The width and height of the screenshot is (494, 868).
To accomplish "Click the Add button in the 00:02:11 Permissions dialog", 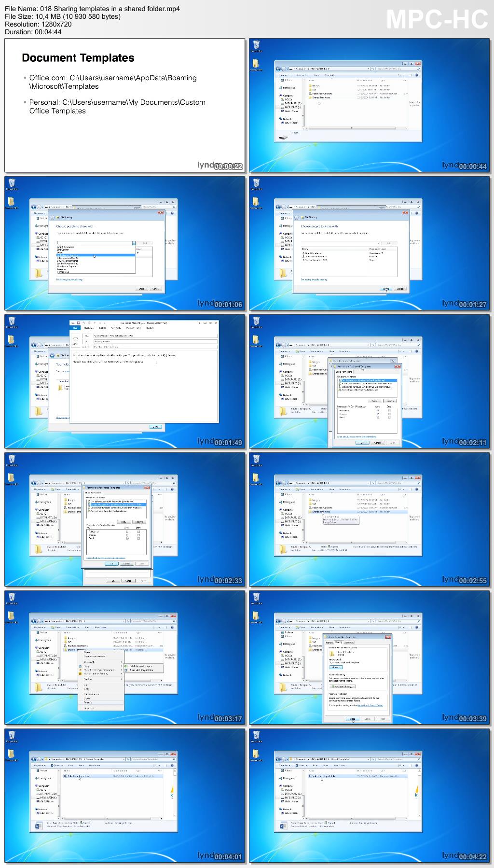I will 374,401.
